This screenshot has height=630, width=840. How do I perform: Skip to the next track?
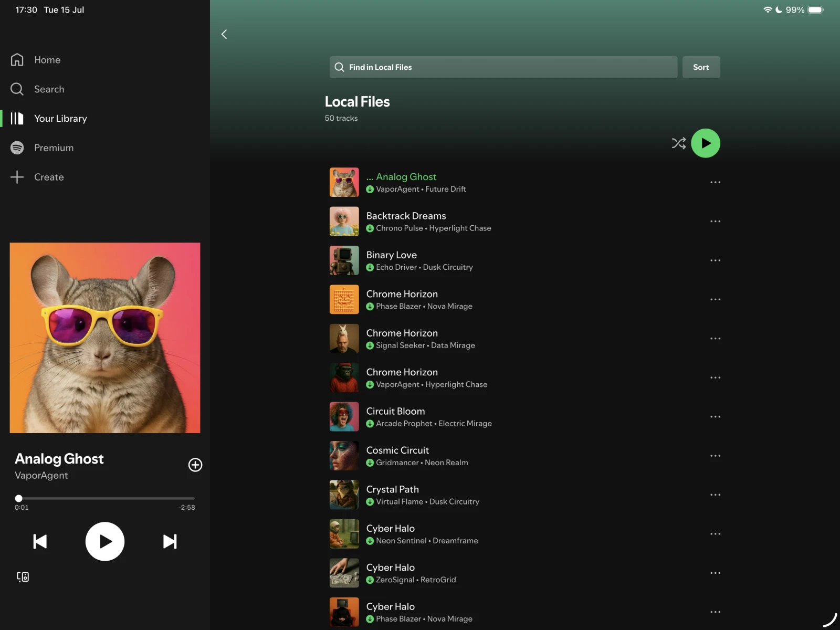pos(170,541)
